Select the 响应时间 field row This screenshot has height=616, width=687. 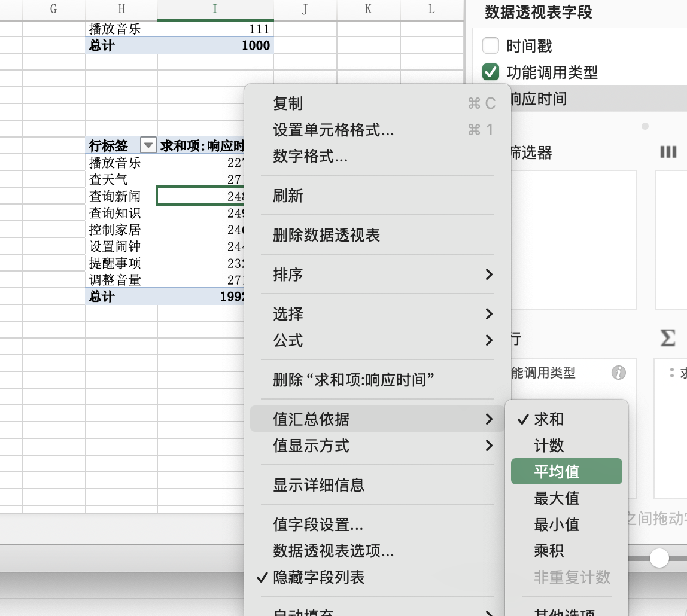(598, 99)
